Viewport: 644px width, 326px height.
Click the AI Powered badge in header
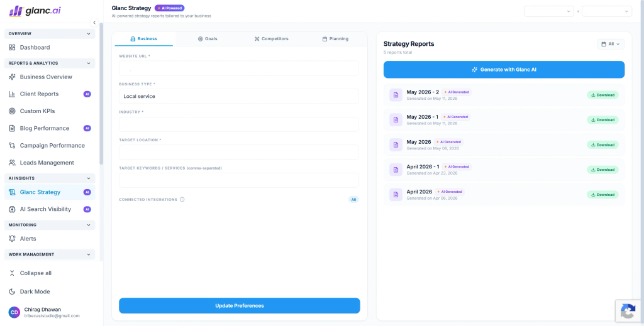pyautogui.click(x=170, y=8)
